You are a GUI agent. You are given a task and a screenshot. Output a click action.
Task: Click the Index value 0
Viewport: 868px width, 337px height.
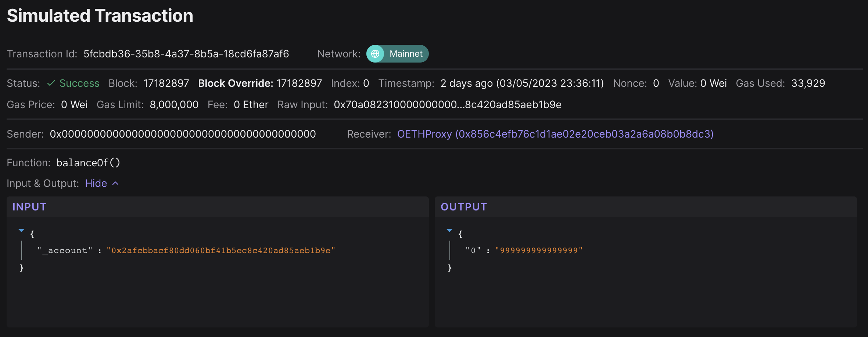pos(366,83)
